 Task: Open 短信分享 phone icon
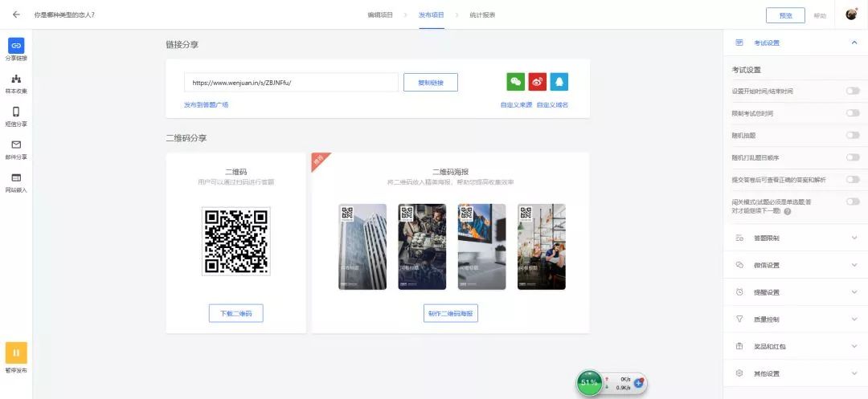point(16,112)
